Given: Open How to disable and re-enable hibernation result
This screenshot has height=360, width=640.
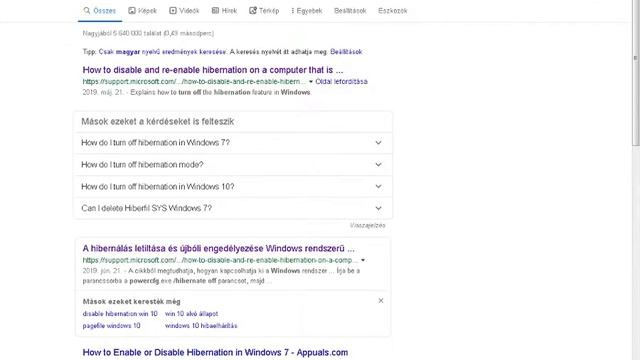Looking at the screenshot, I should 213,70.
